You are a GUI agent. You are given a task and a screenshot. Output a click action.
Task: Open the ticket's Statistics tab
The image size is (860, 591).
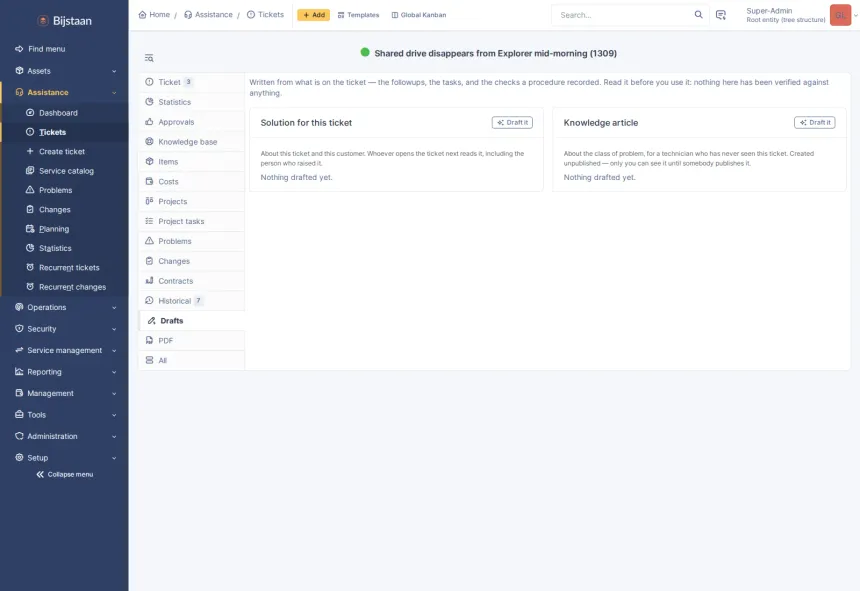pyautogui.click(x=191, y=102)
